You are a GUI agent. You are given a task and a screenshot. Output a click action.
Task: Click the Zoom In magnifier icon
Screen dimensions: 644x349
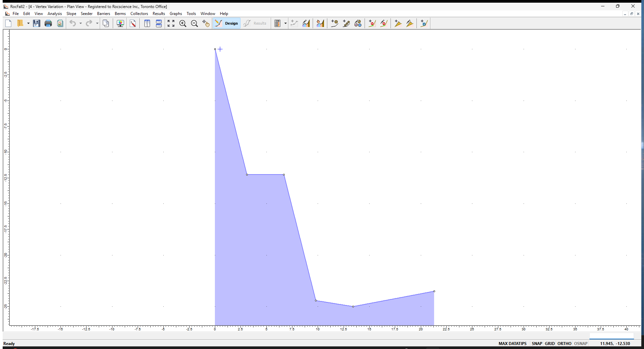coord(183,23)
